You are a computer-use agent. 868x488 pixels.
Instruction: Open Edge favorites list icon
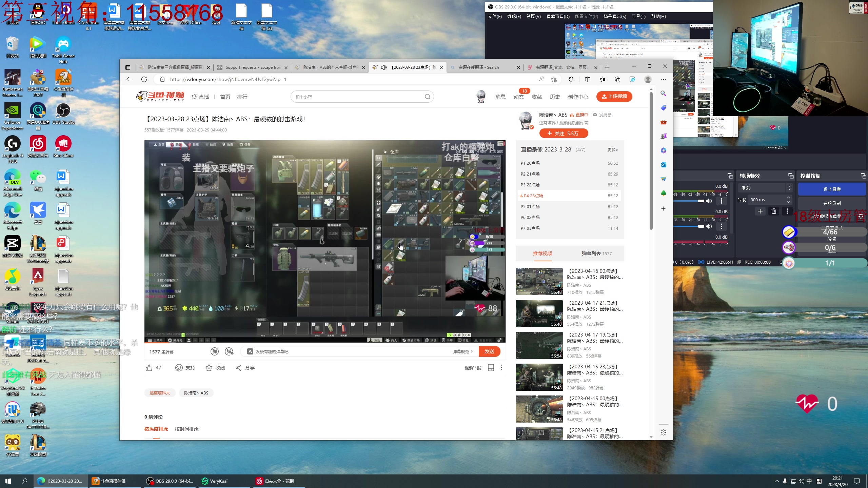[603, 79]
